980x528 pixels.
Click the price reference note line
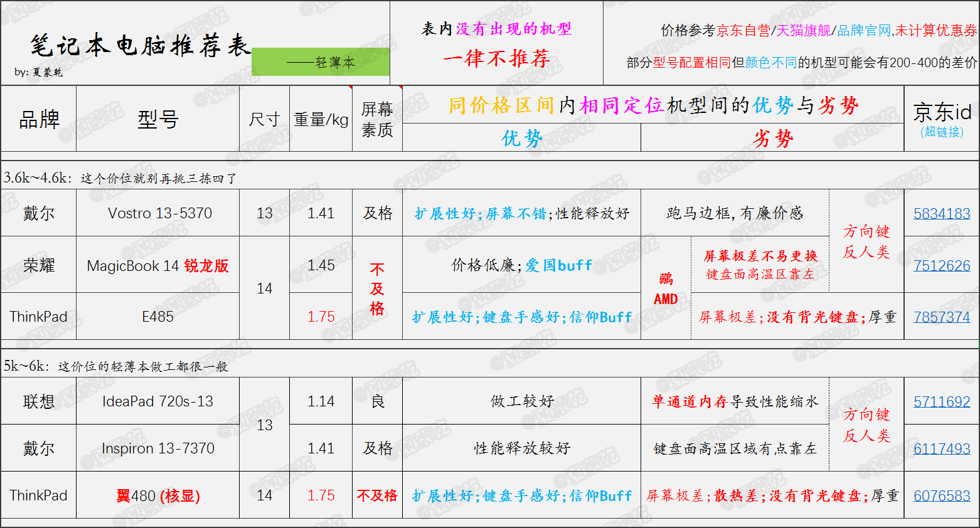819,30
